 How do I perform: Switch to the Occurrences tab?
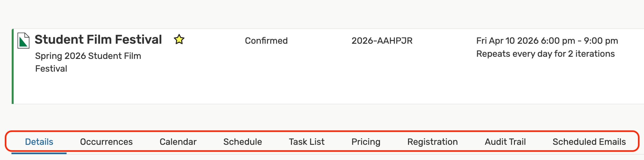[106, 142]
